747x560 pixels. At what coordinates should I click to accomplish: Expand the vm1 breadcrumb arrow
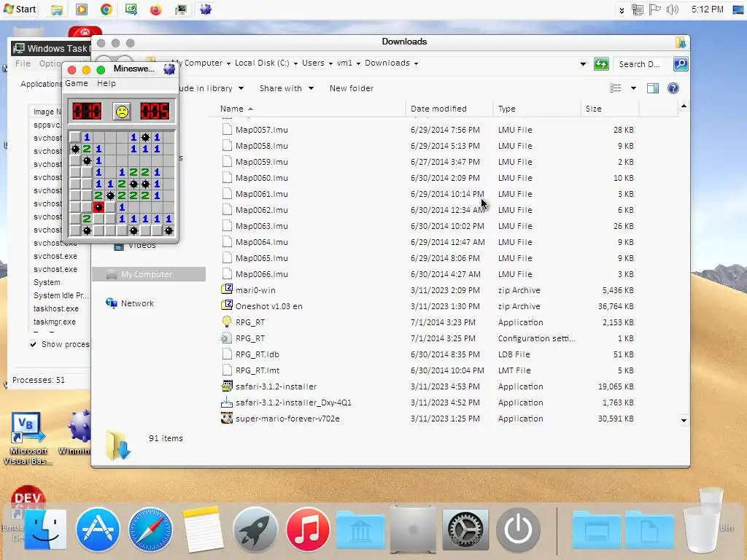[x=358, y=63]
